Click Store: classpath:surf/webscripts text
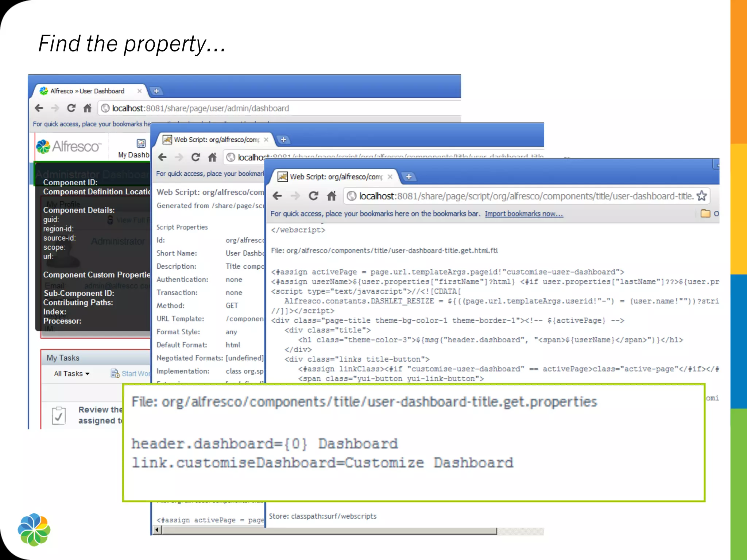The height and width of the screenshot is (560, 747). pyautogui.click(x=322, y=516)
